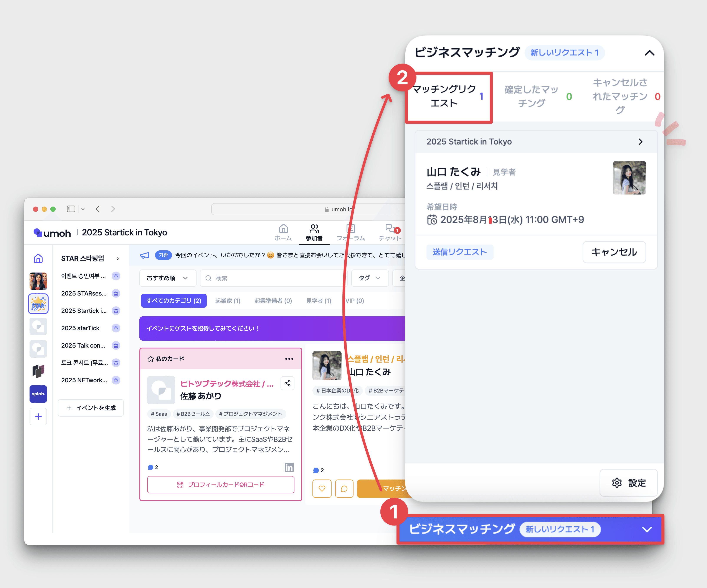Open the LinkedIn icon on my card

289,467
